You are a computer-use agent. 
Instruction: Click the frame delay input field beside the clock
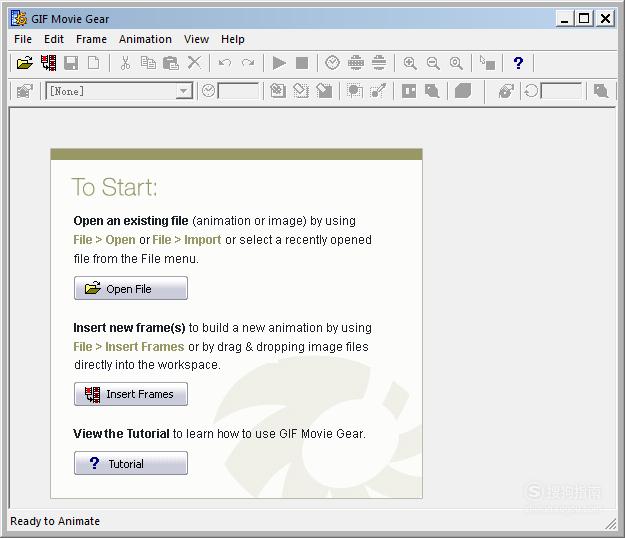tap(238, 91)
